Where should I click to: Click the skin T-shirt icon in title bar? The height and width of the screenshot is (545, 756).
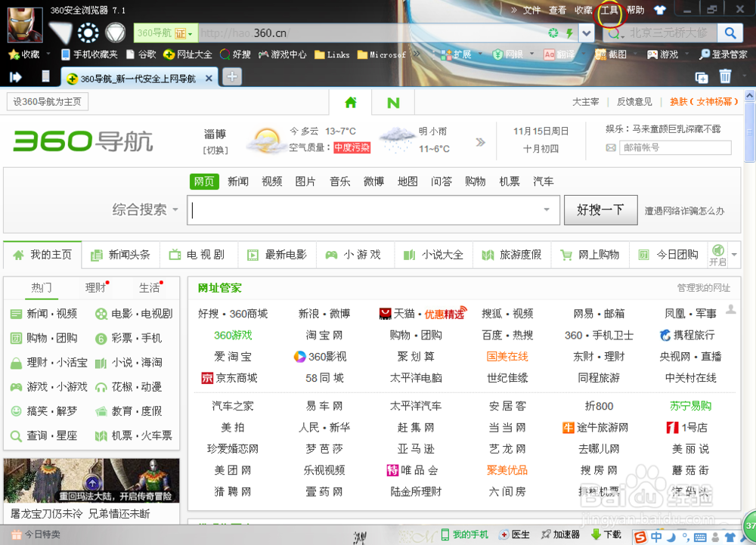coord(659,10)
